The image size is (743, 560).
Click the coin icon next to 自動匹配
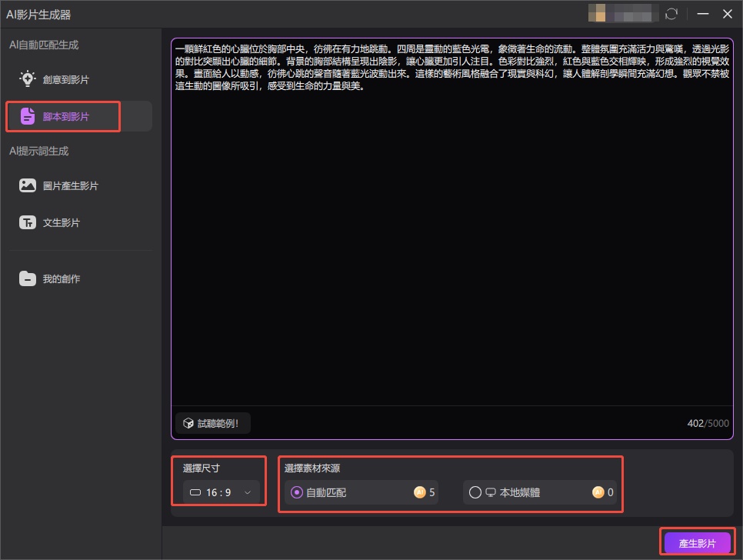pyautogui.click(x=421, y=492)
